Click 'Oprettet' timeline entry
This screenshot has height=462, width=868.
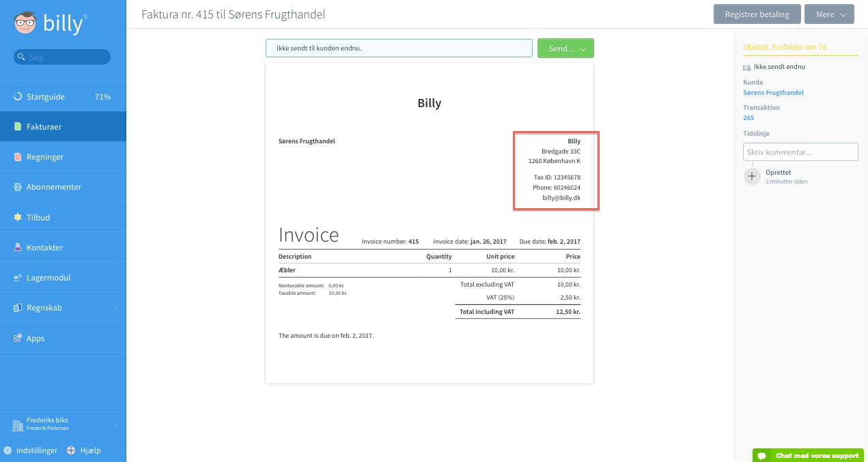[778, 173]
